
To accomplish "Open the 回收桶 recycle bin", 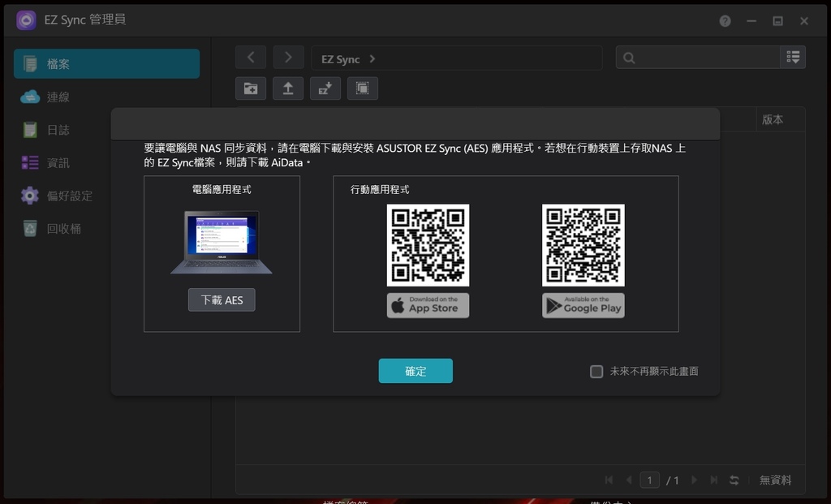I will click(x=63, y=228).
